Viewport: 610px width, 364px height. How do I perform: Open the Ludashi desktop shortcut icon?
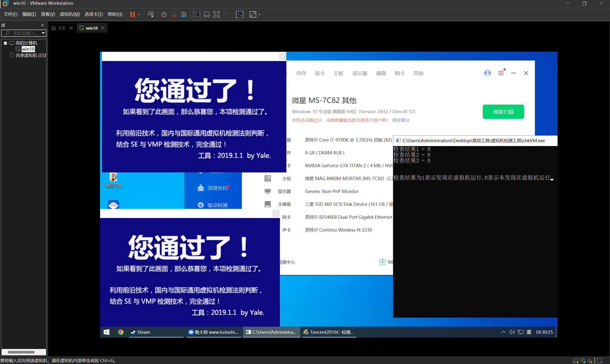[113, 204]
